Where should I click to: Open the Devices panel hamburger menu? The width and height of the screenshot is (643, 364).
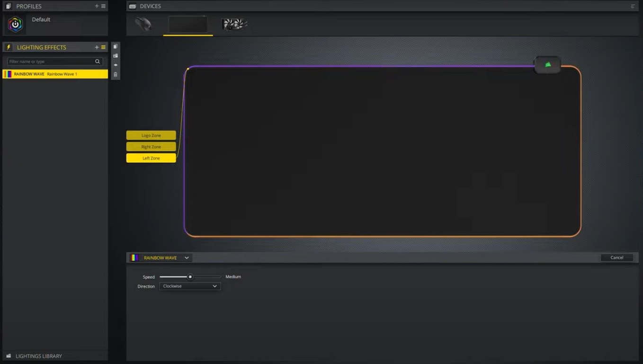coord(633,6)
